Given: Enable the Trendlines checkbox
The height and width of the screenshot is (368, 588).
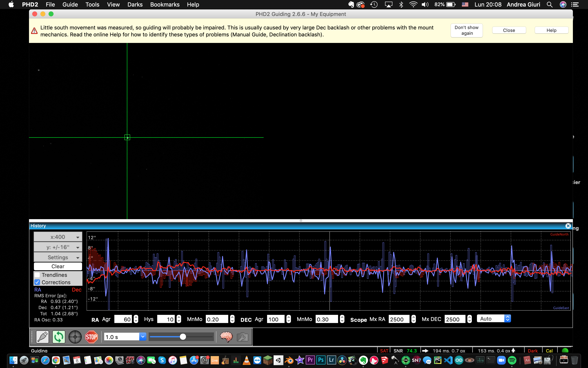Looking at the screenshot, I should click(x=37, y=275).
